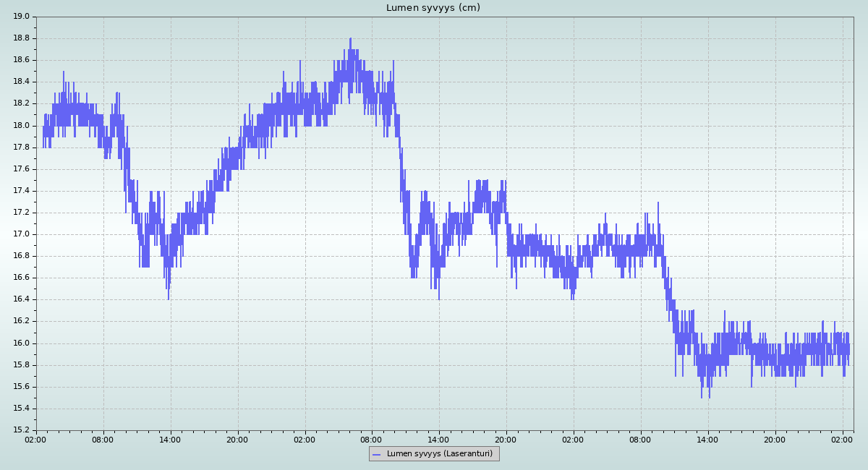Select the first 08:00 x-axis time label
The image size is (868, 470).
[103, 439]
